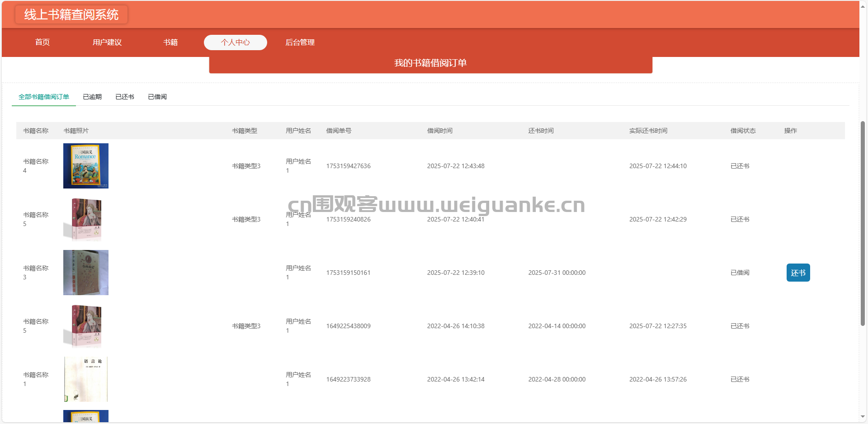868x424 pixels.
Task: Switch to the 已逾期 tab
Action: [92, 97]
